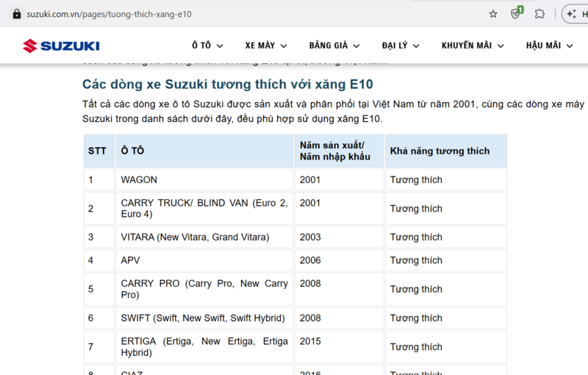Image resolution: width=588 pixels, height=375 pixels.
Task: Click the "STT" column header
Action: [x=99, y=151]
